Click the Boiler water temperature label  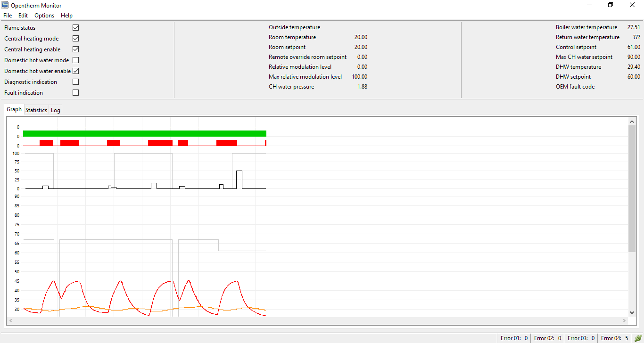[x=586, y=27]
